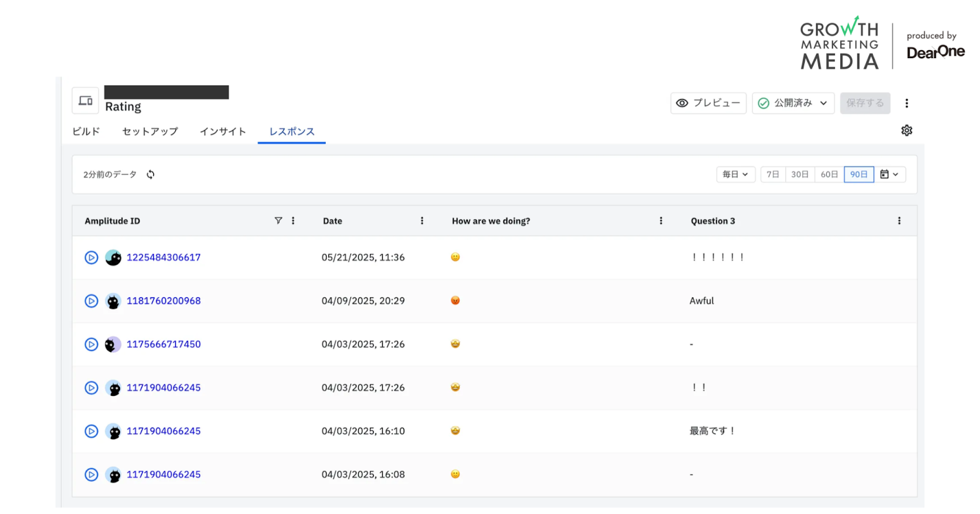Screen dimensions: 980x514
Task: Switch to the インサイト tab
Action: coord(223,132)
